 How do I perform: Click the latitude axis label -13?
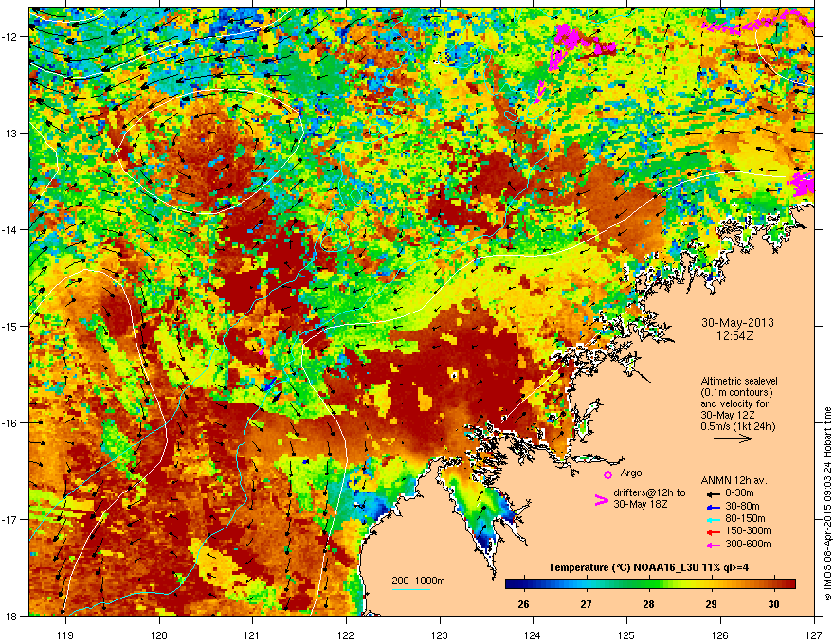point(10,133)
